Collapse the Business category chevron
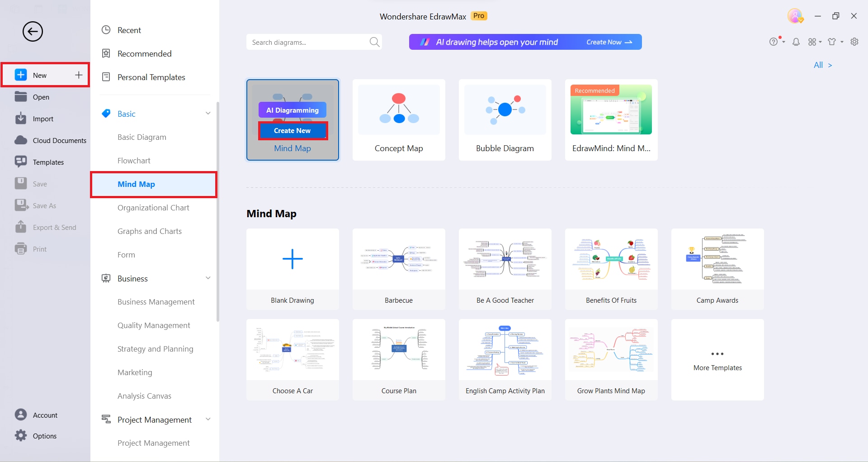Viewport: 868px width, 462px height. click(208, 278)
